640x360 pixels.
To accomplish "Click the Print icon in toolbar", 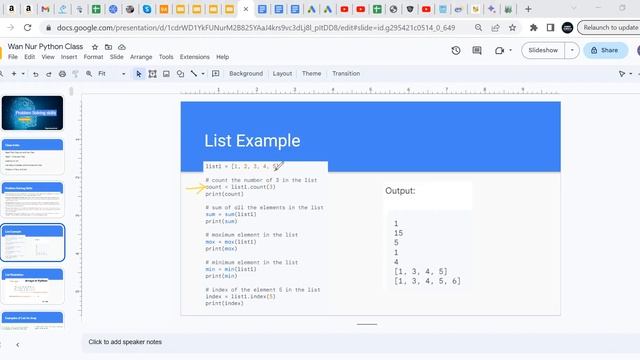I will (x=62, y=74).
